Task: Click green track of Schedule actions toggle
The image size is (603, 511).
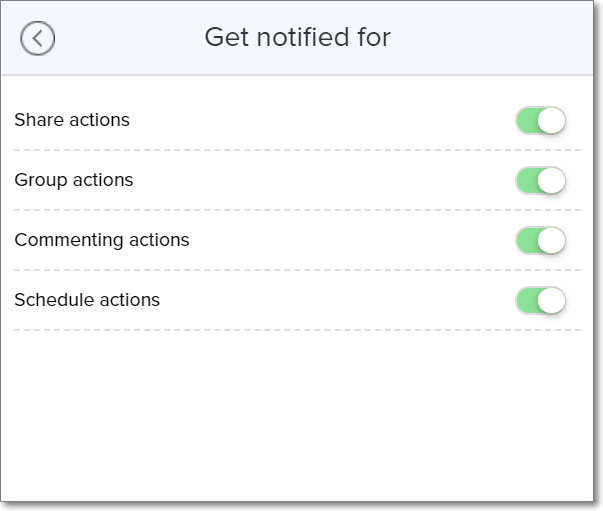Action: point(525,300)
